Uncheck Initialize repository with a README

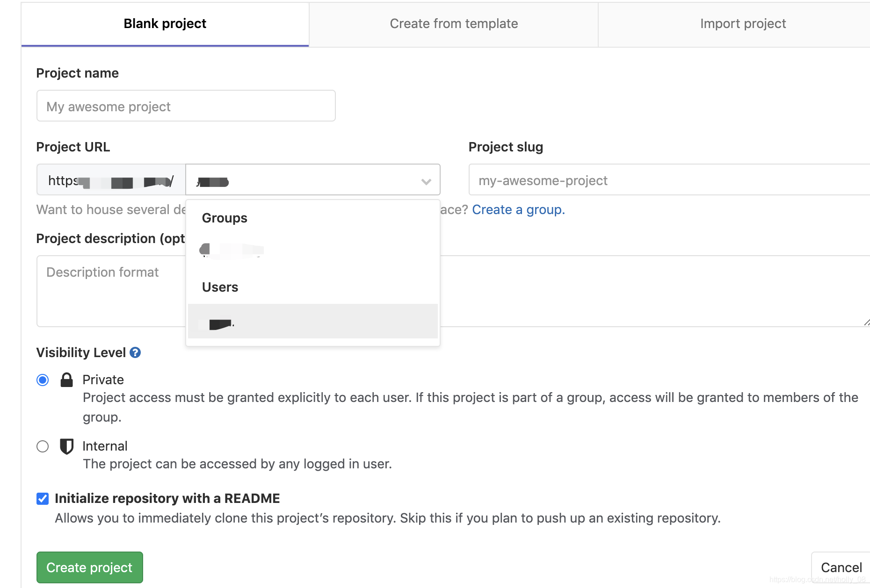[x=43, y=499]
